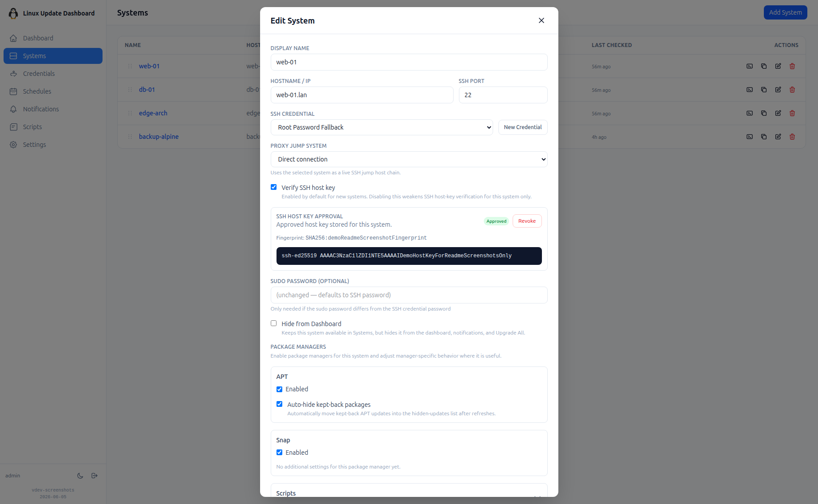The width and height of the screenshot is (818, 504).
Task: Edit the edge-arch system via pencil icon
Action: (778, 113)
